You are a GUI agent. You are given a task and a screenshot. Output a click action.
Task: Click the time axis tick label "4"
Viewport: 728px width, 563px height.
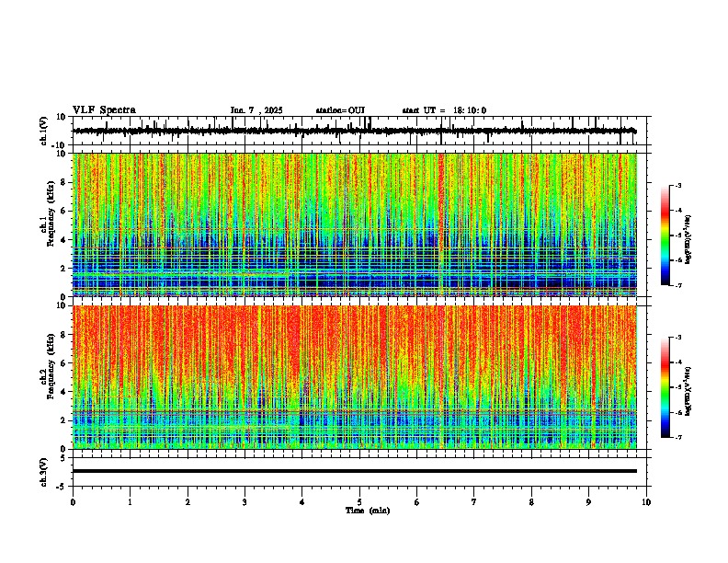point(302,502)
